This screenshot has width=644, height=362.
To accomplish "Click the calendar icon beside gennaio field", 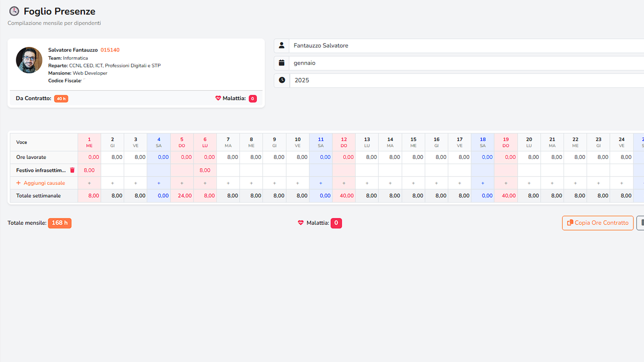I will click(281, 63).
